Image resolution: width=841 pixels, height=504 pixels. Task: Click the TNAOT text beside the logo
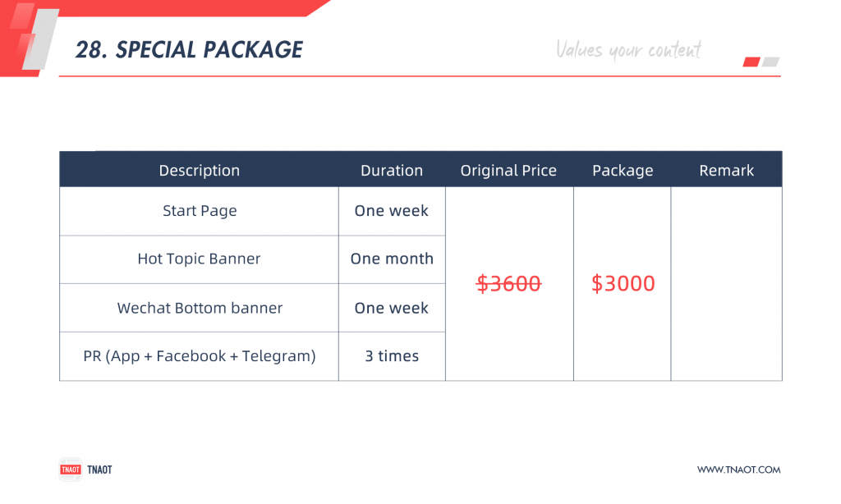pos(99,470)
